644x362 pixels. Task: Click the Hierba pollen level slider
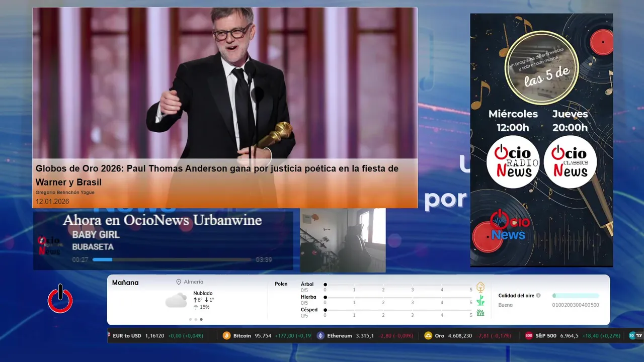click(398, 298)
